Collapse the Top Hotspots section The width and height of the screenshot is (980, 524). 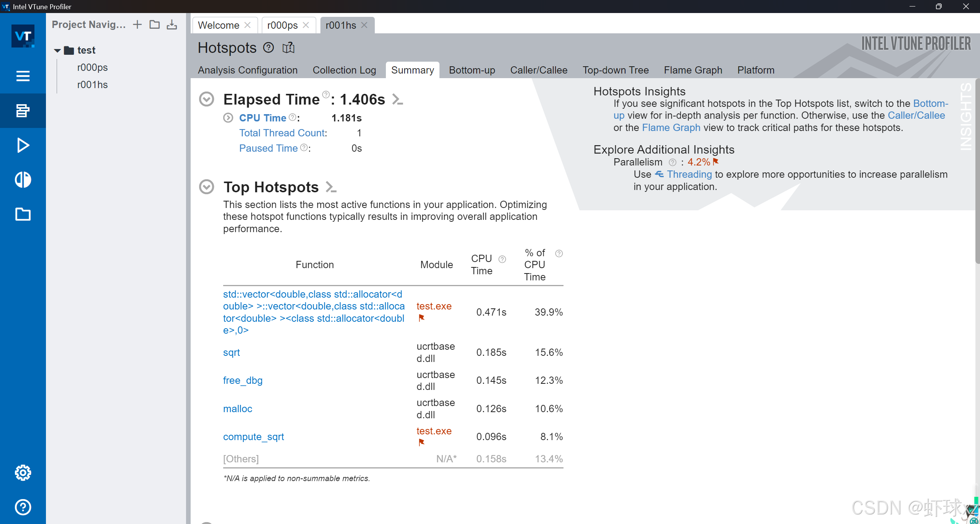click(207, 187)
